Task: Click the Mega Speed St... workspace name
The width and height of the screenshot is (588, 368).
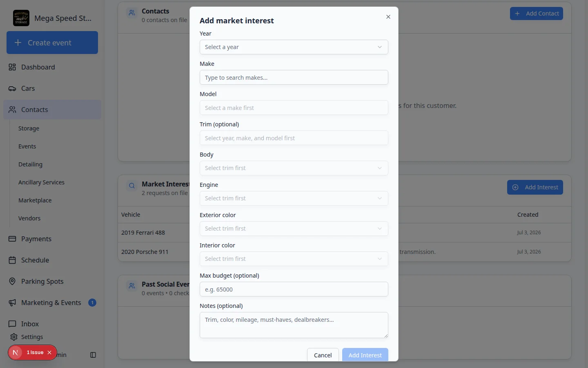Action: (63, 18)
